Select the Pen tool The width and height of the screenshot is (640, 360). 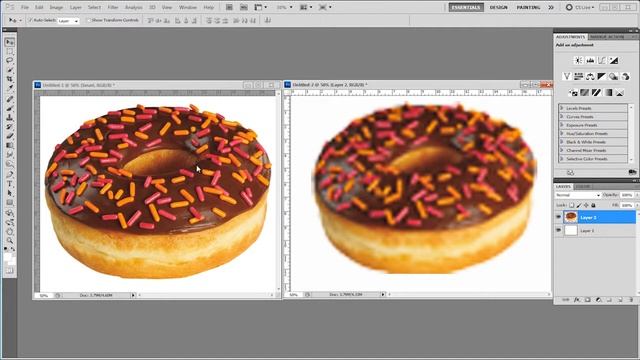10,174
